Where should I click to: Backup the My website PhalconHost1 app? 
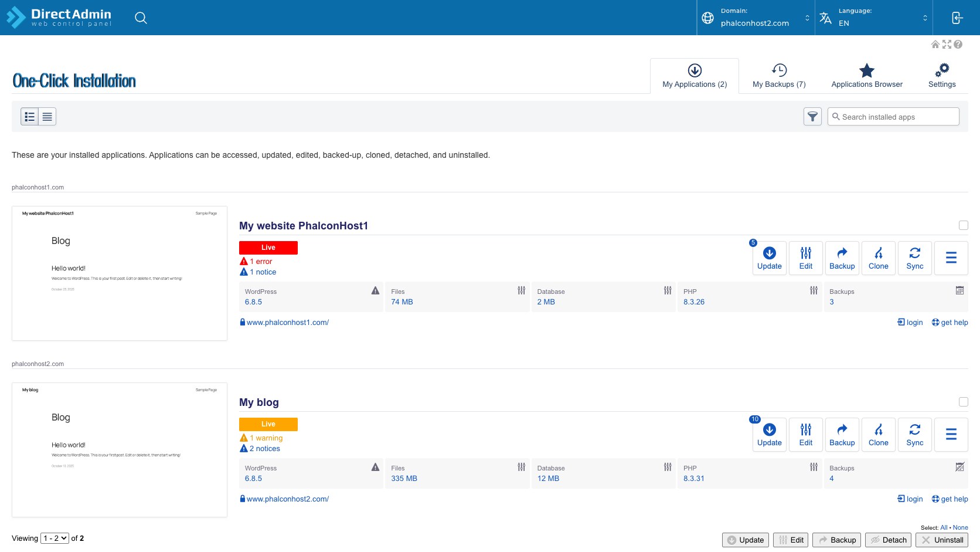click(842, 258)
